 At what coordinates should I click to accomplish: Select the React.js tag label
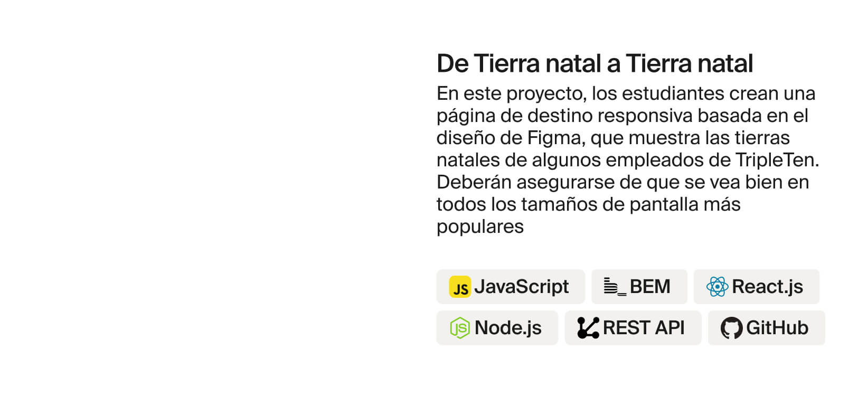767,287
